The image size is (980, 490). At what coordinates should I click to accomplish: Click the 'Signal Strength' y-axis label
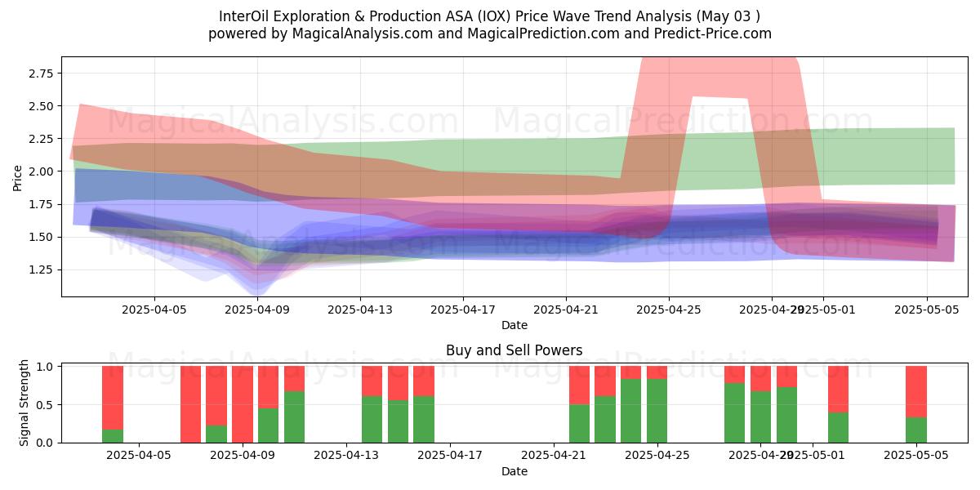point(24,403)
